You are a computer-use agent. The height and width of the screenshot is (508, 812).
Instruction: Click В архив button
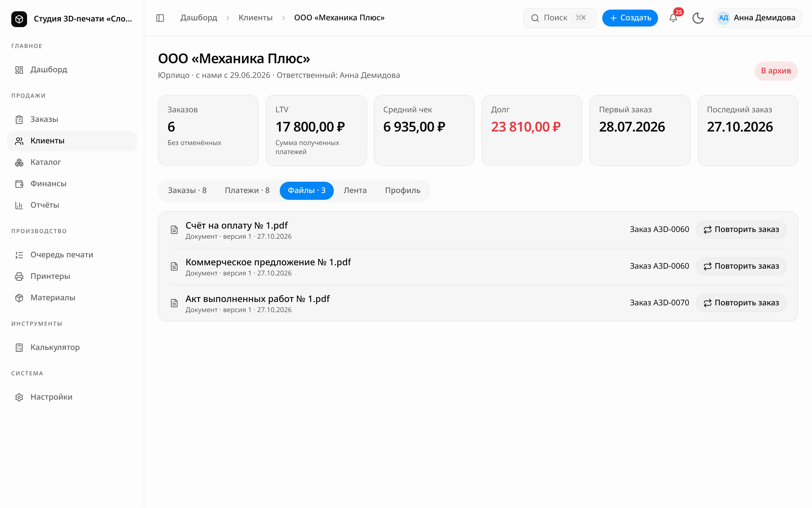pos(776,71)
